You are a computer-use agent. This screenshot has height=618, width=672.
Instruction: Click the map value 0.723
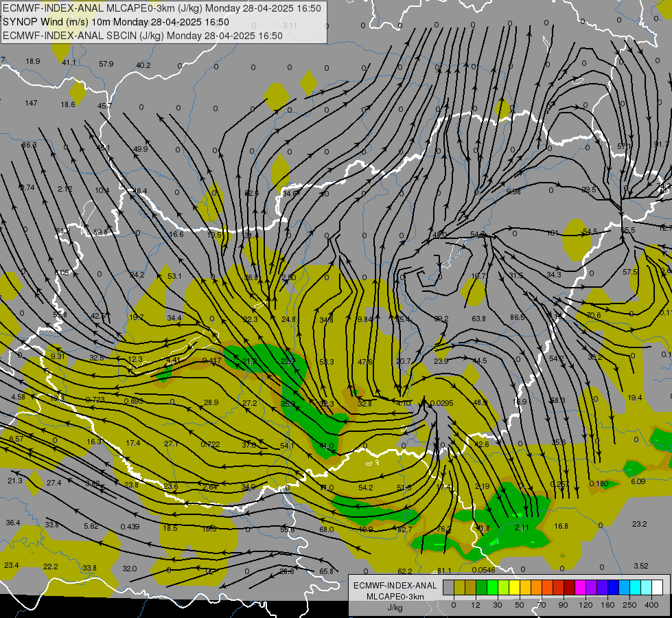click(x=95, y=400)
